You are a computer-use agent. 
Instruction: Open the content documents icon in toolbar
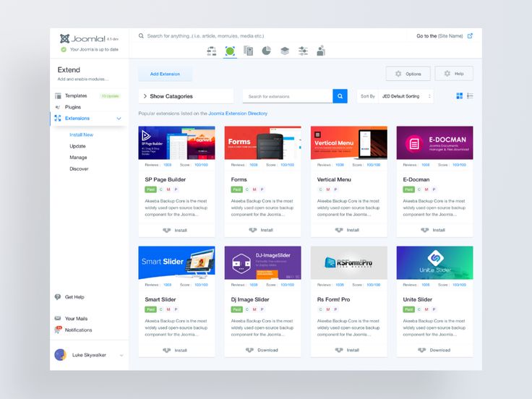point(249,51)
